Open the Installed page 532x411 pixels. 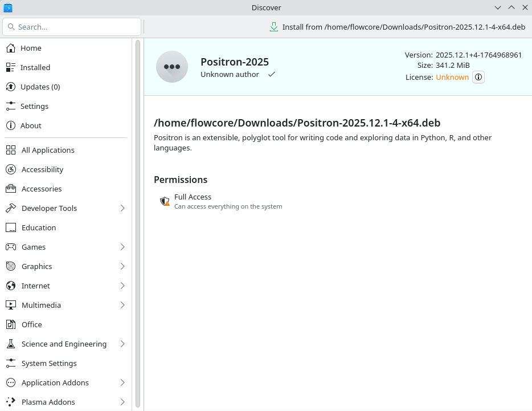tap(35, 67)
